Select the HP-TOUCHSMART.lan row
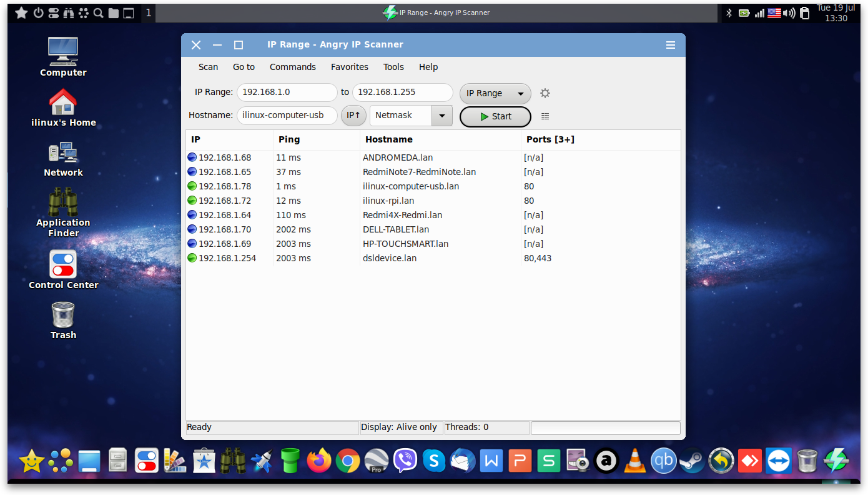 (x=433, y=244)
